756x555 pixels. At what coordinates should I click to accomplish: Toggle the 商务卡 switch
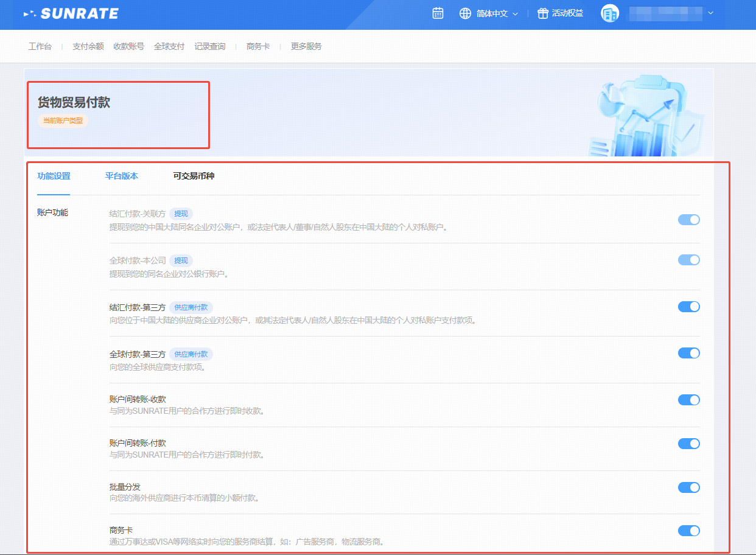coord(688,531)
